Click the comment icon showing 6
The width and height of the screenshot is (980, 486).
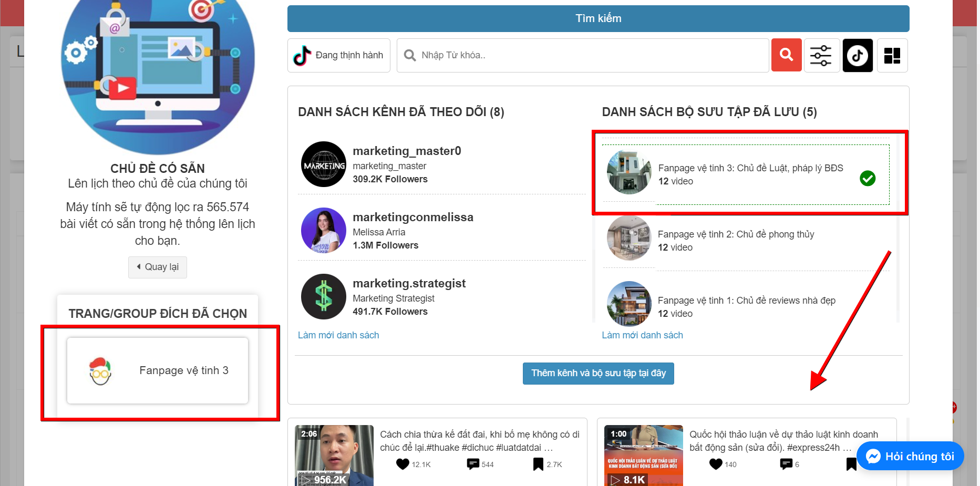coord(786,464)
